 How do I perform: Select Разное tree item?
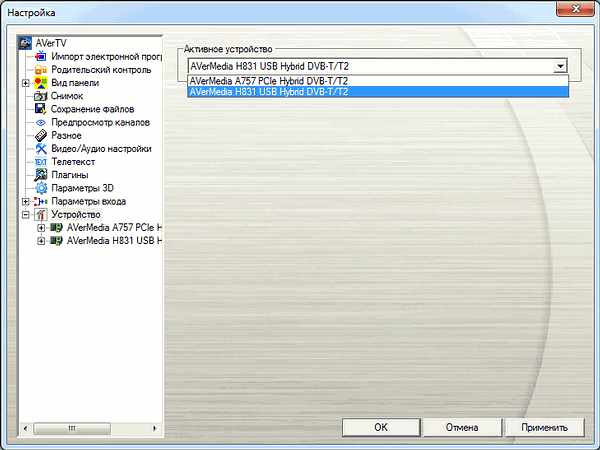tap(66, 135)
